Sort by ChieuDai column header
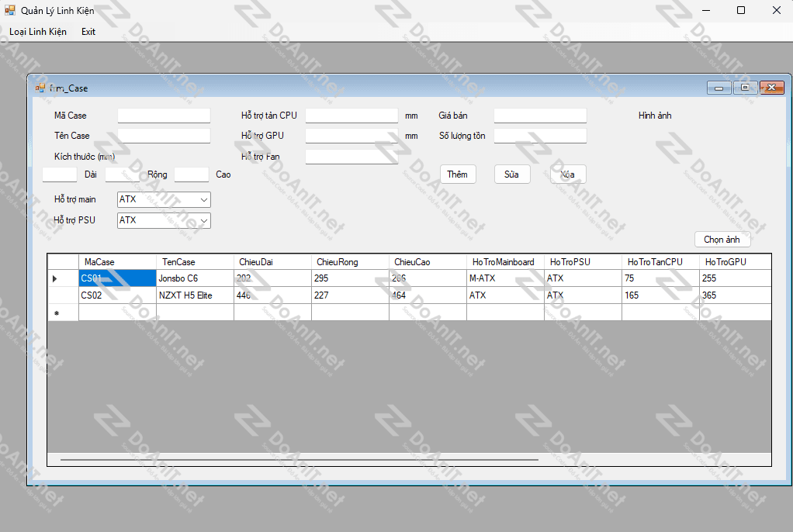Viewport: 793px width, 532px height. pos(272,262)
